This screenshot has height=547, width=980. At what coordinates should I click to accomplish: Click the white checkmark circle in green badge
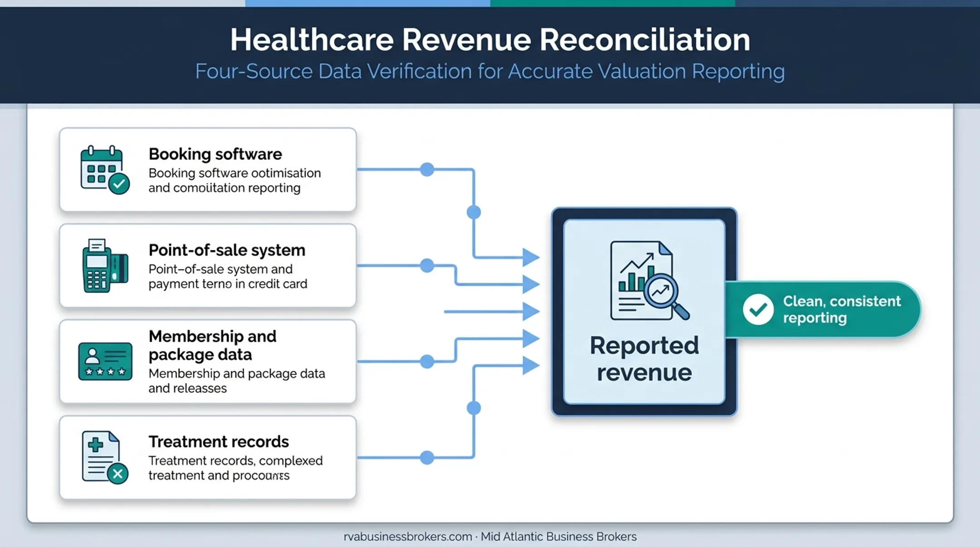coord(758,309)
